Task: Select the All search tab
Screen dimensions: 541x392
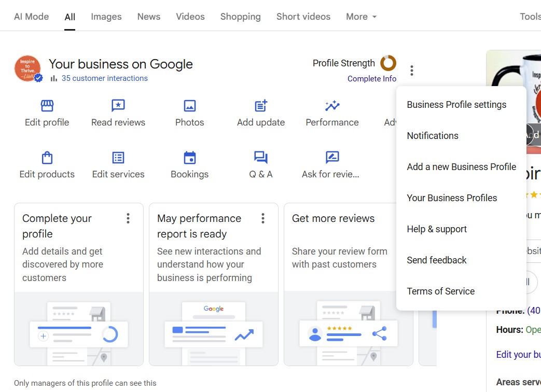Action: [70, 17]
